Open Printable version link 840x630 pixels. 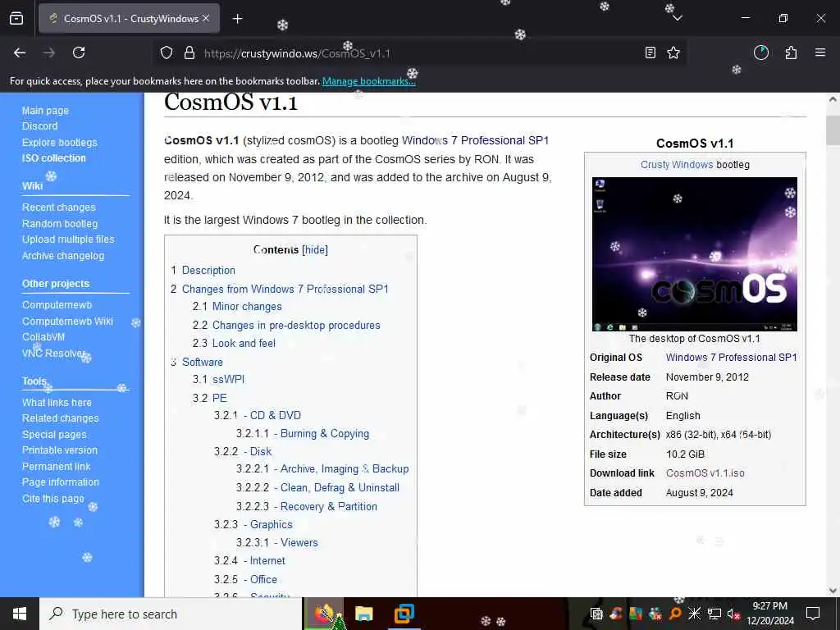[x=60, y=450]
